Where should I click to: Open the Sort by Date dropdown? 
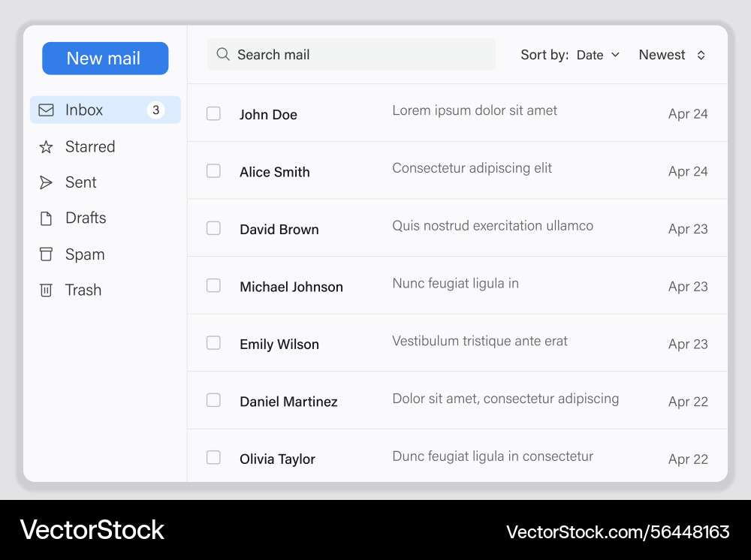click(x=599, y=55)
